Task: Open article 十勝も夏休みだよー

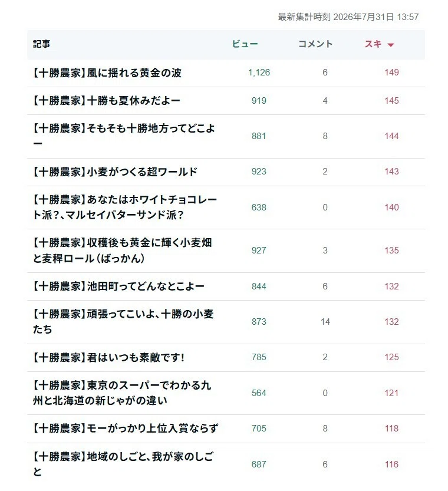Action: click(107, 101)
